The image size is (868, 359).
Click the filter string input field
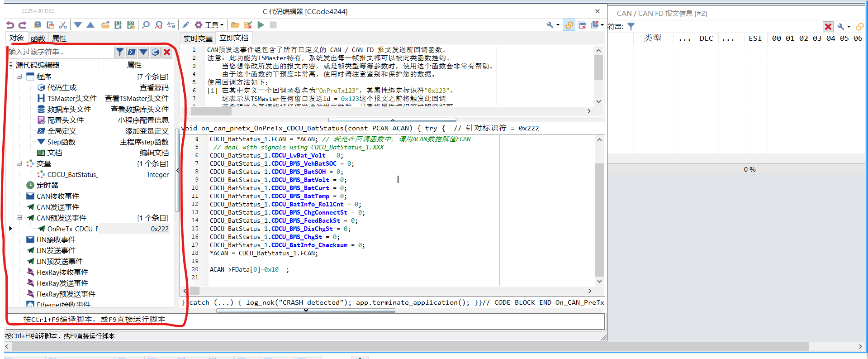click(x=61, y=52)
